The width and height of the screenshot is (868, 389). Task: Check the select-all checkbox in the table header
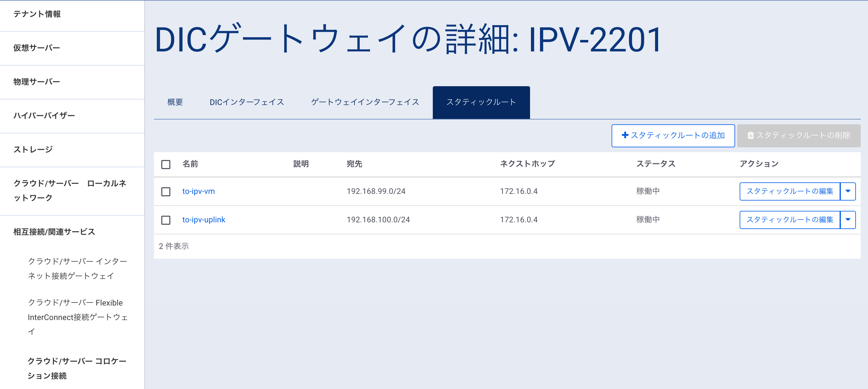[166, 164]
